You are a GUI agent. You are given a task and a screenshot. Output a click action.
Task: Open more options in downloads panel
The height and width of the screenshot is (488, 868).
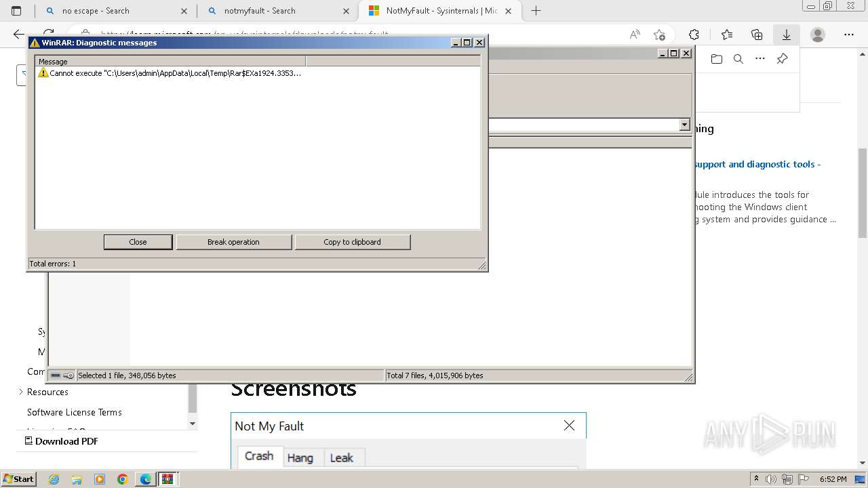(760, 59)
